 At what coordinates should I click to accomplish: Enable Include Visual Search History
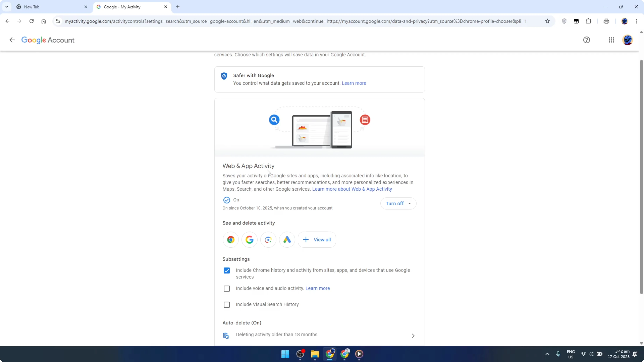click(226, 304)
